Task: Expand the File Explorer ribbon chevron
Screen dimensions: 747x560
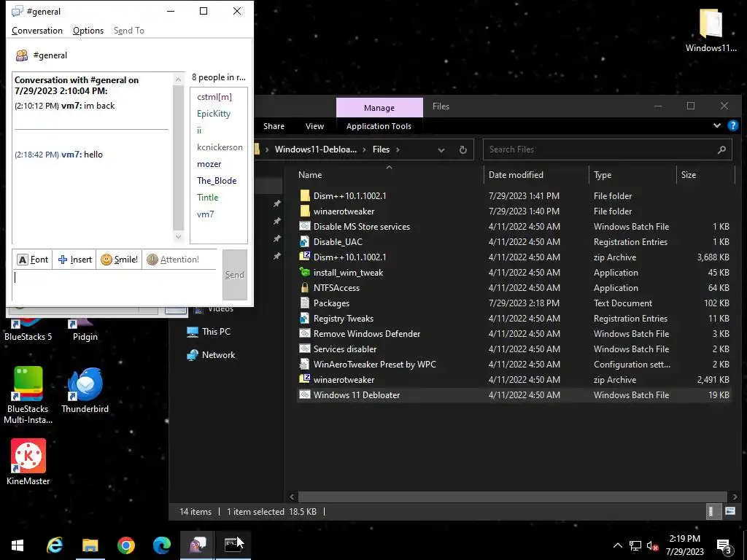Action: 716,125
